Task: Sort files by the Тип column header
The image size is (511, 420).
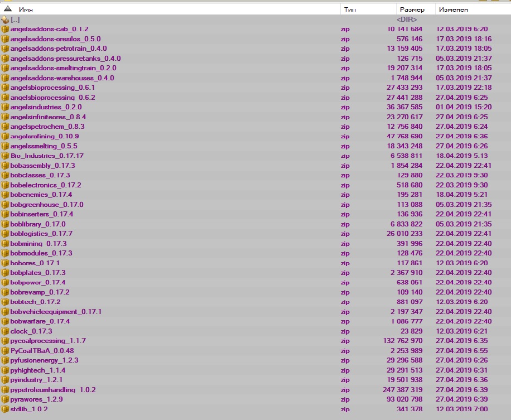Action: coord(350,9)
